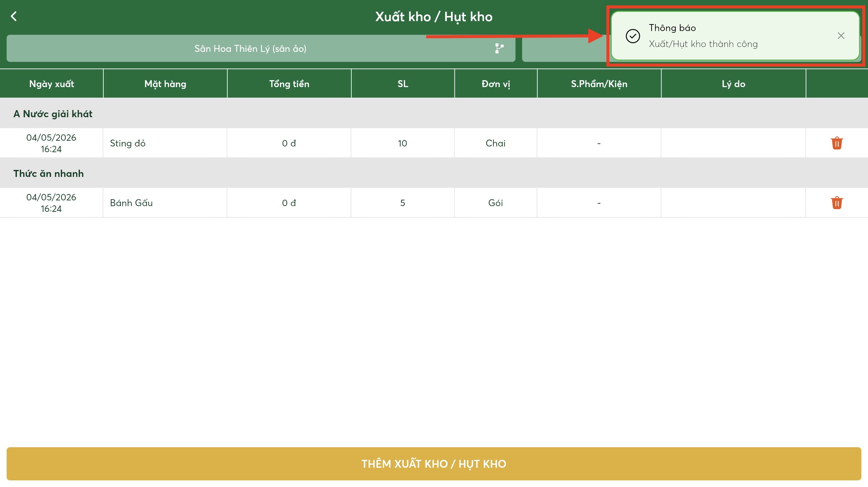Screen dimensions: 868x487
Task: Click the 0 đ total for Sting đỏ
Action: click(x=289, y=143)
